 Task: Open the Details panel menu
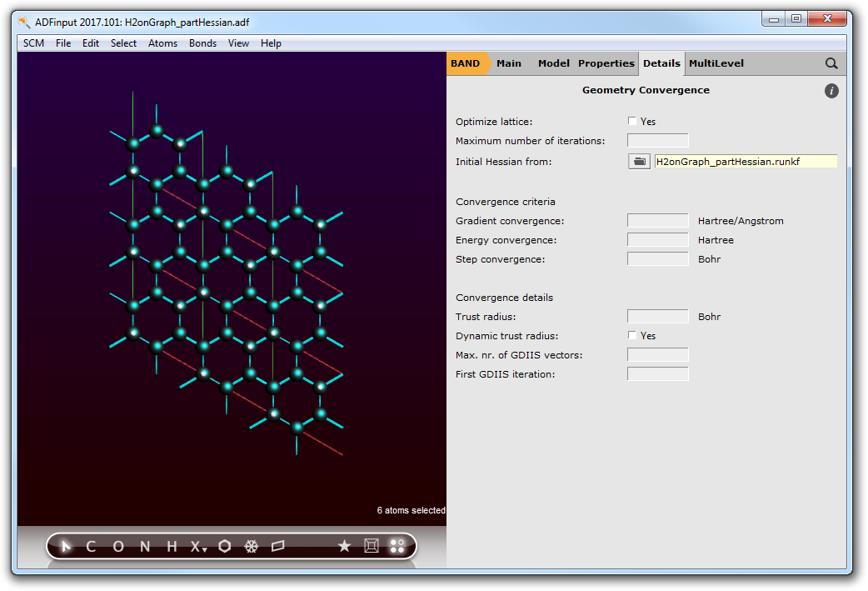tap(661, 63)
